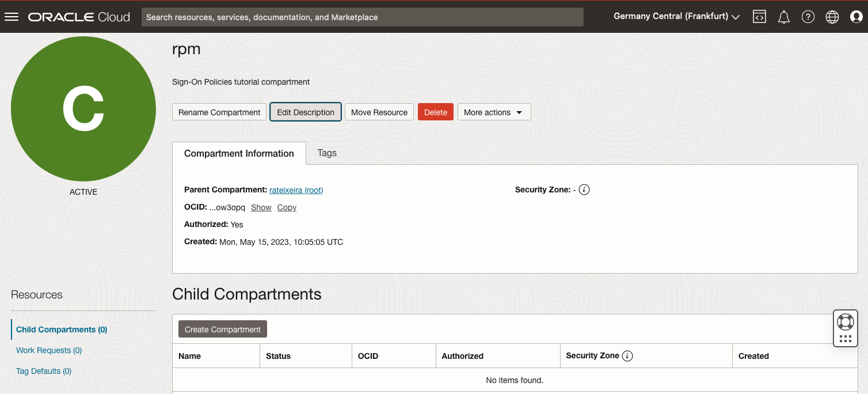Select the Compartment Information tab
Image resolution: width=868 pixels, height=394 pixels.
coord(239,153)
